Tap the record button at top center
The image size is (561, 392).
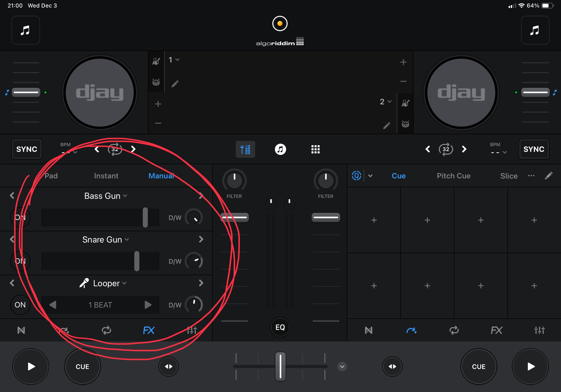tap(280, 24)
